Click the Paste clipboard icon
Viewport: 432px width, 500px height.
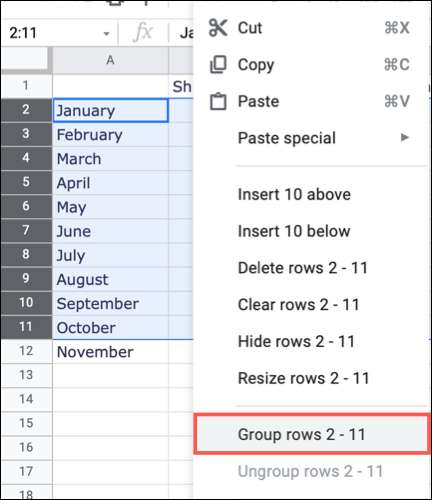click(218, 101)
